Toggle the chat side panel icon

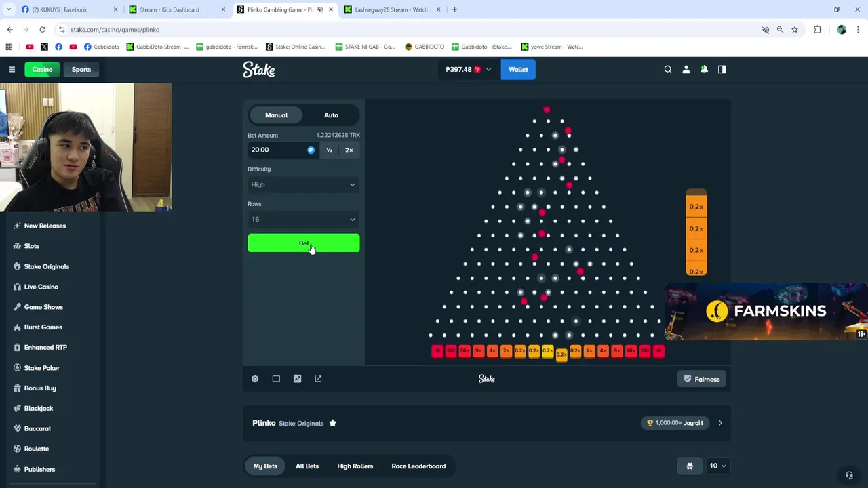[x=722, y=69]
